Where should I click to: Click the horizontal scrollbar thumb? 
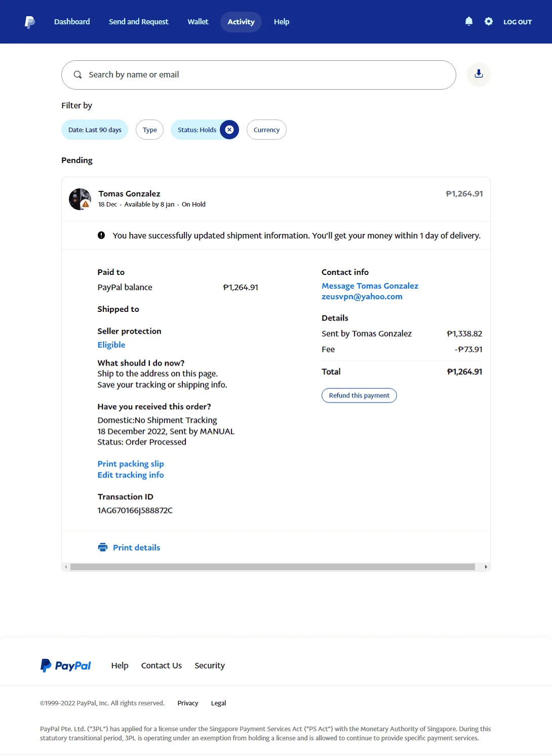click(x=272, y=567)
